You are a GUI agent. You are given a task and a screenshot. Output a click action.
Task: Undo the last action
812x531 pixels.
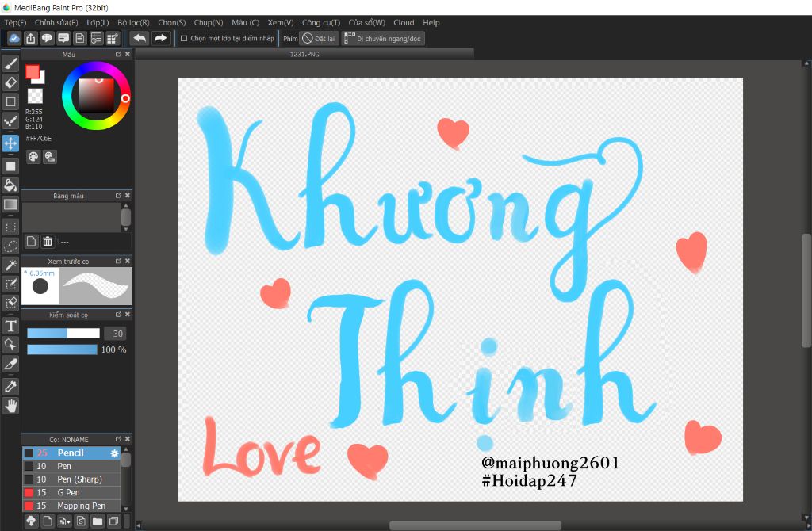point(140,38)
